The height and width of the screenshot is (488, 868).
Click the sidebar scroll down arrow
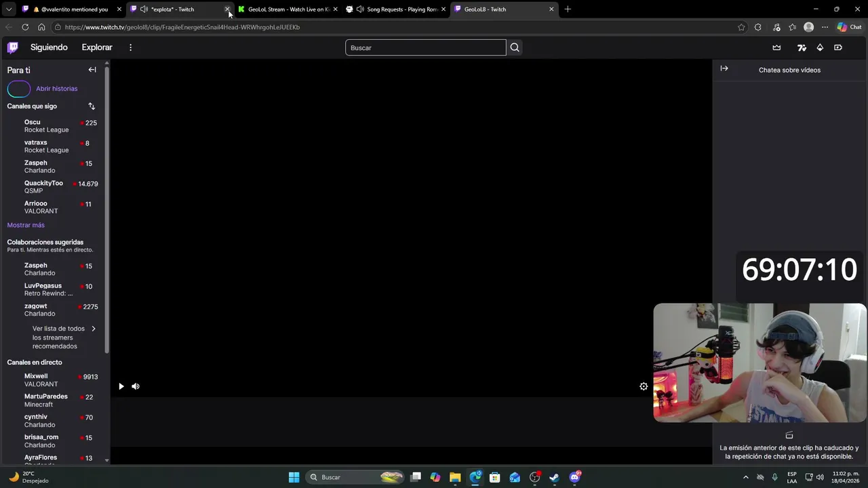tap(107, 460)
